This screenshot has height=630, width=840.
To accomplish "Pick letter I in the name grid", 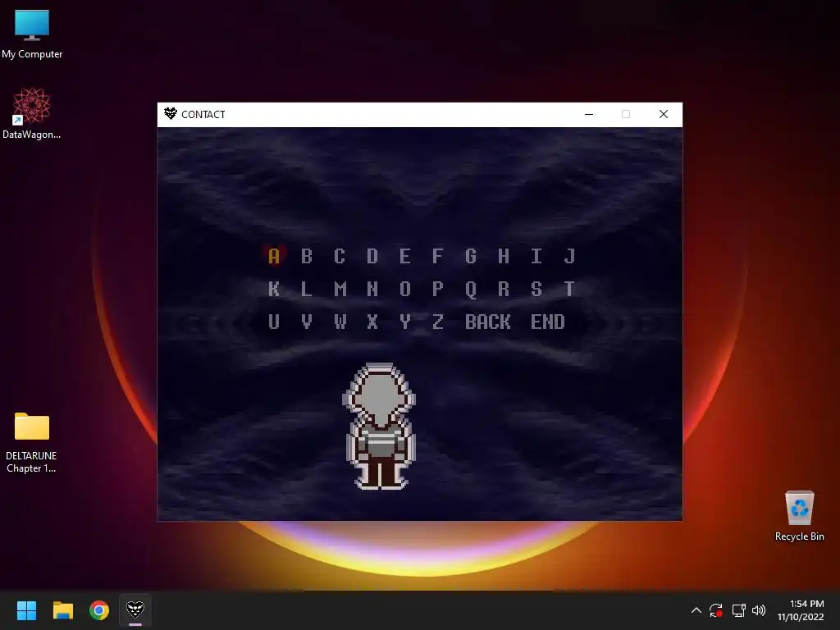I will [x=536, y=256].
